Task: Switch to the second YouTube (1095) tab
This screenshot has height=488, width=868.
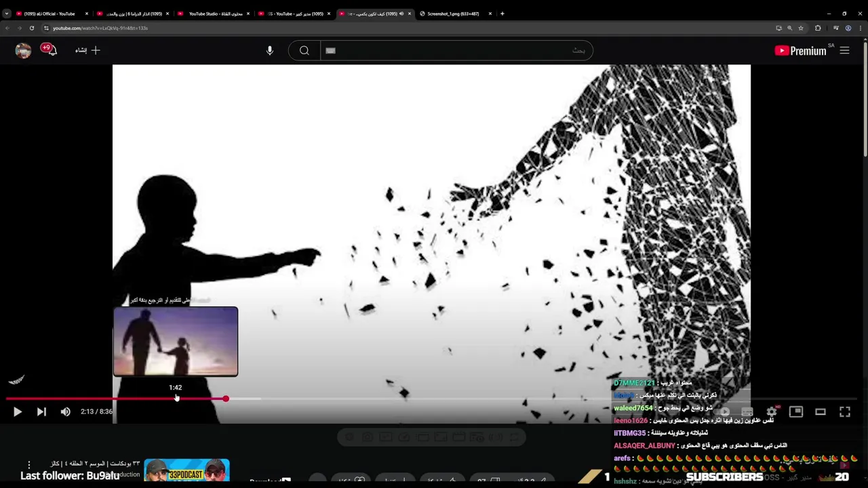Action: tap(133, 14)
